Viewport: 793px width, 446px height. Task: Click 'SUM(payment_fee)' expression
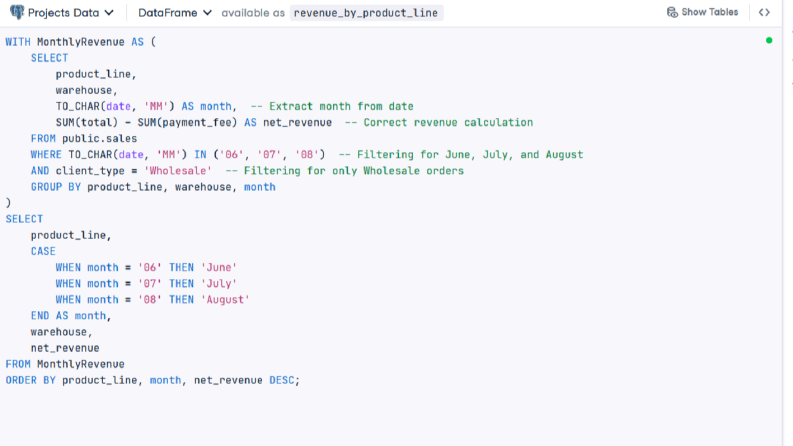point(187,123)
